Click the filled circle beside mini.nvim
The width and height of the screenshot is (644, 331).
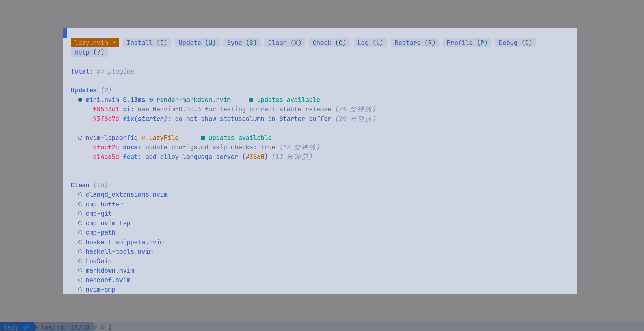tap(80, 100)
